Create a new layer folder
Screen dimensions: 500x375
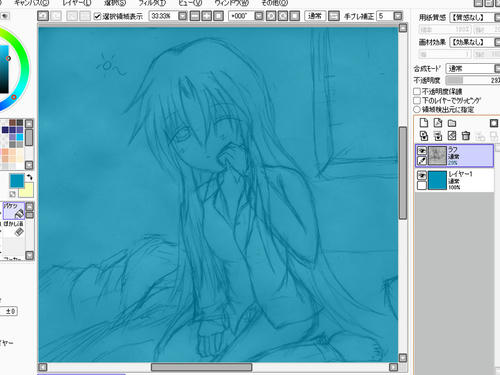452,123
